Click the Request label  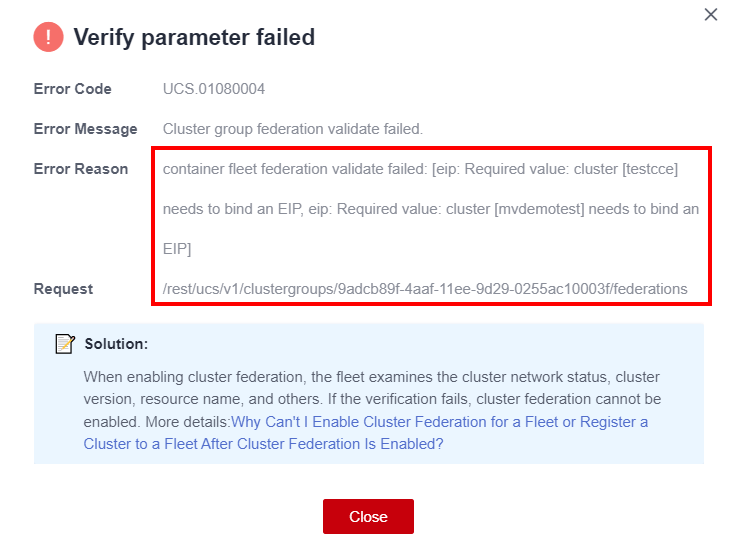pos(63,289)
